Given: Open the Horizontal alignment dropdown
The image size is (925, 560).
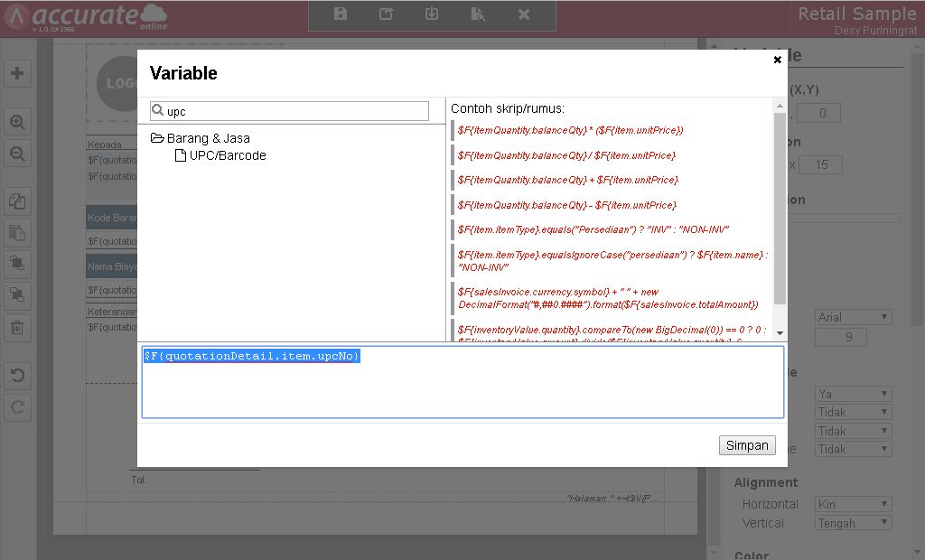Looking at the screenshot, I should (x=853, y=504).
